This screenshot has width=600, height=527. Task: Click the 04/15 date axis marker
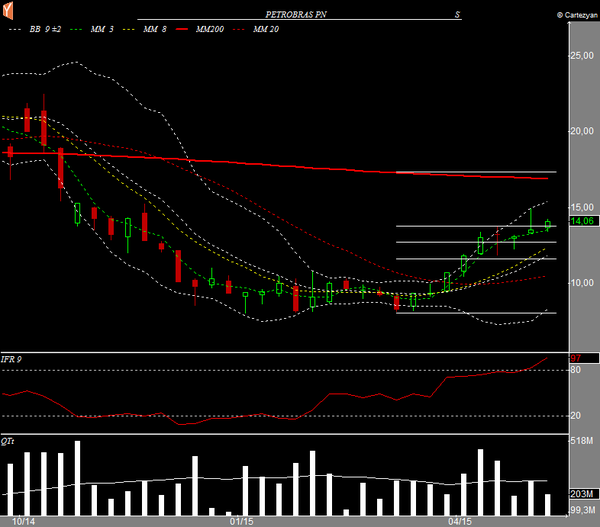pyautogui.click(x=459, y=521)
